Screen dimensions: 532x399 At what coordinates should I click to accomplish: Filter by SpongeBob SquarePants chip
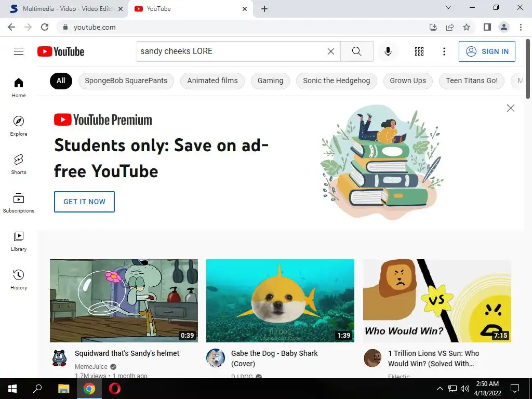click(126, 81)
